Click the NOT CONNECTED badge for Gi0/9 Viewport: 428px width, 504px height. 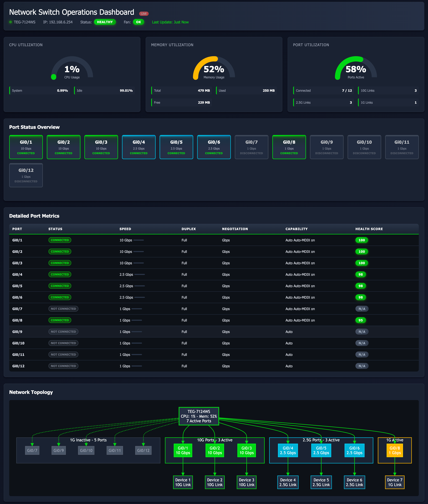[63, 332]
